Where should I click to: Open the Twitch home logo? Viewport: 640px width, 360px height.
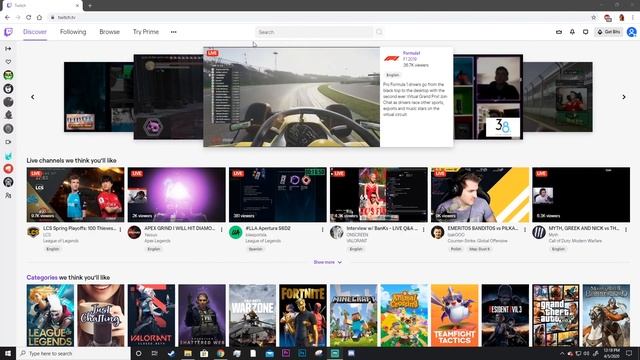click(x=8, y=32)
